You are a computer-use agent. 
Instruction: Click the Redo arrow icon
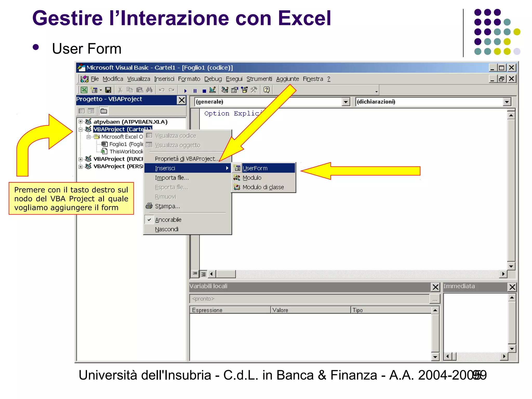(x=171, y=90)
